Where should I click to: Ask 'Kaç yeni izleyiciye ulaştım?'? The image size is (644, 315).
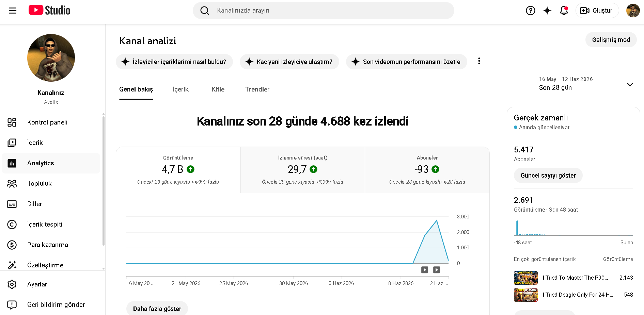[289, 62]
